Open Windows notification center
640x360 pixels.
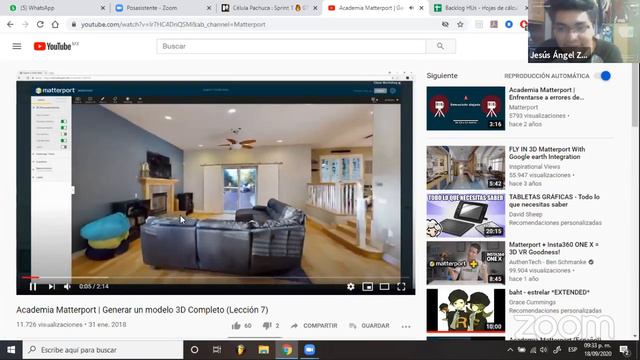click(x=624, y=350)
